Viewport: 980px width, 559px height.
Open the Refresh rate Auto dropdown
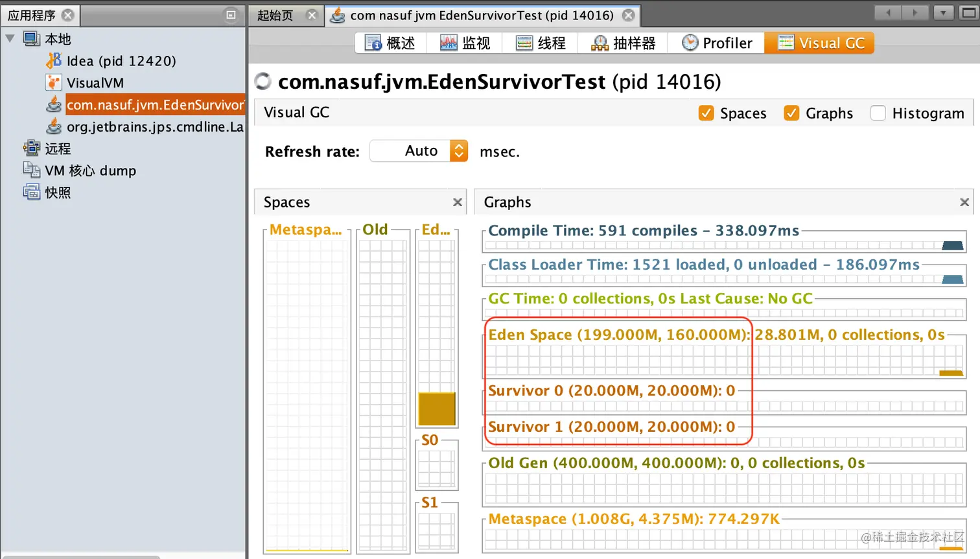(419, 151)
